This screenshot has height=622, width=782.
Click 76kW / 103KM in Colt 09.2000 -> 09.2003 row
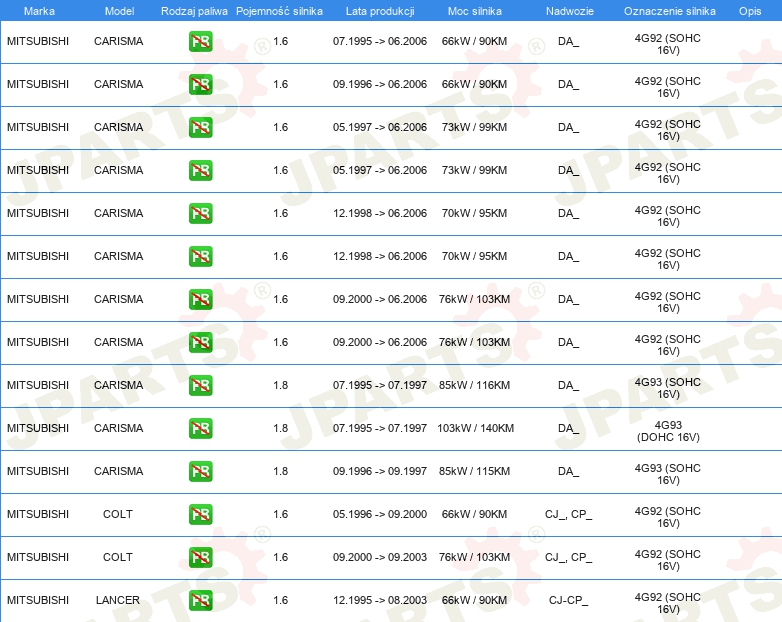[474, 557]
